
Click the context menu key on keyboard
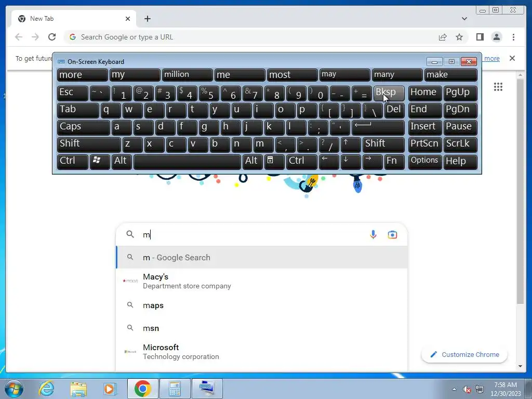coord(274,162)
